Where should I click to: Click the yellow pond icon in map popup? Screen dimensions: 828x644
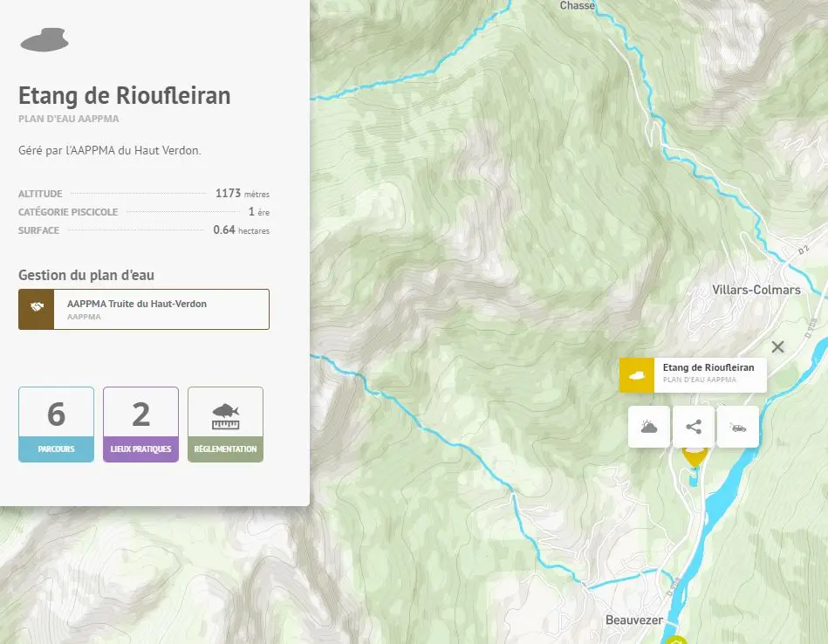pos(637,375)
